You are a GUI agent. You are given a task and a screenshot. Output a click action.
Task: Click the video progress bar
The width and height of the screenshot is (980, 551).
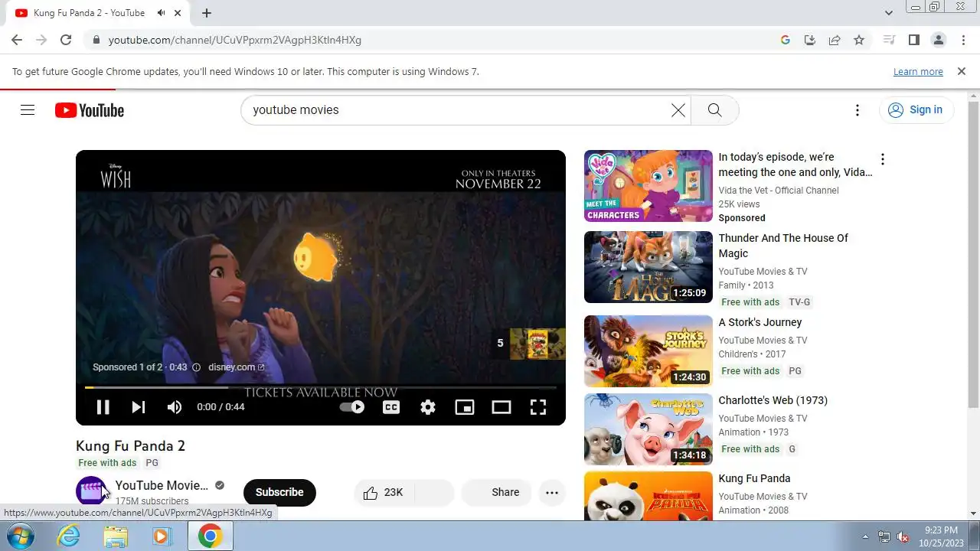coord(320,388)
